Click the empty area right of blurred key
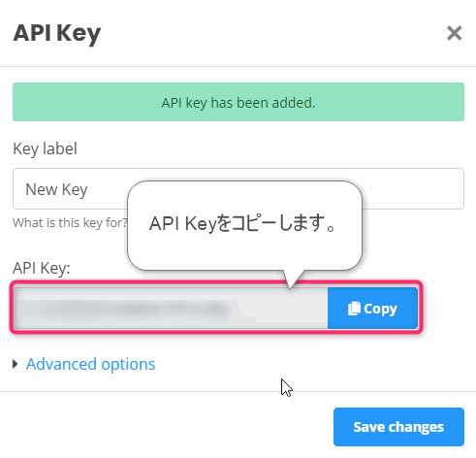476x458 pixels. (278, 309)
